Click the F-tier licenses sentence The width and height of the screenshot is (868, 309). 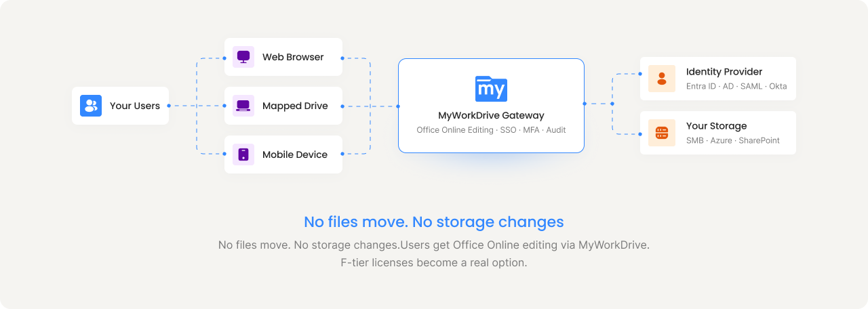pyautogui.click(x=433, y=262)
